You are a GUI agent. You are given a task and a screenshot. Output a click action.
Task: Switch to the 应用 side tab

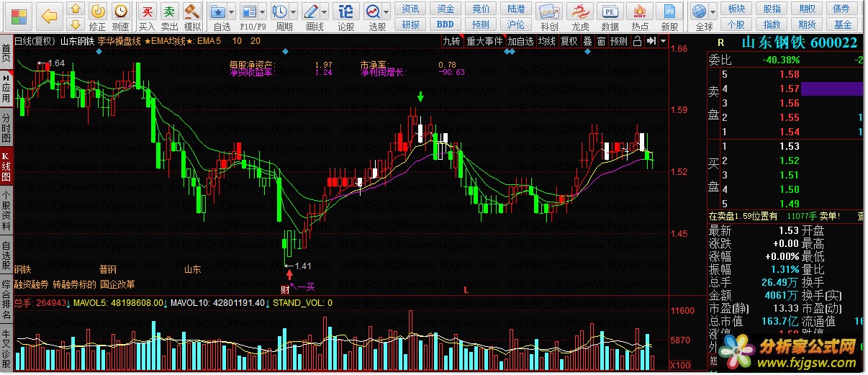click(6, 87)
